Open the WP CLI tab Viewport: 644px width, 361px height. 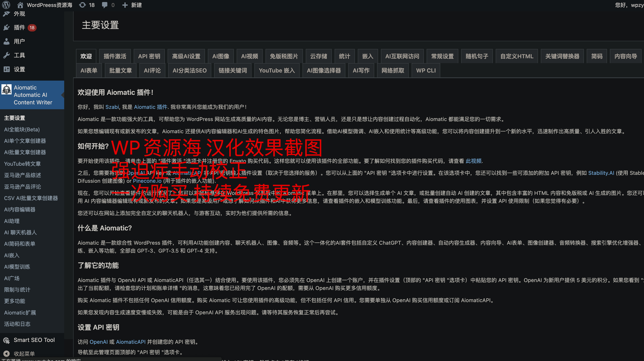pyautogui.click(x=426, y=70)
